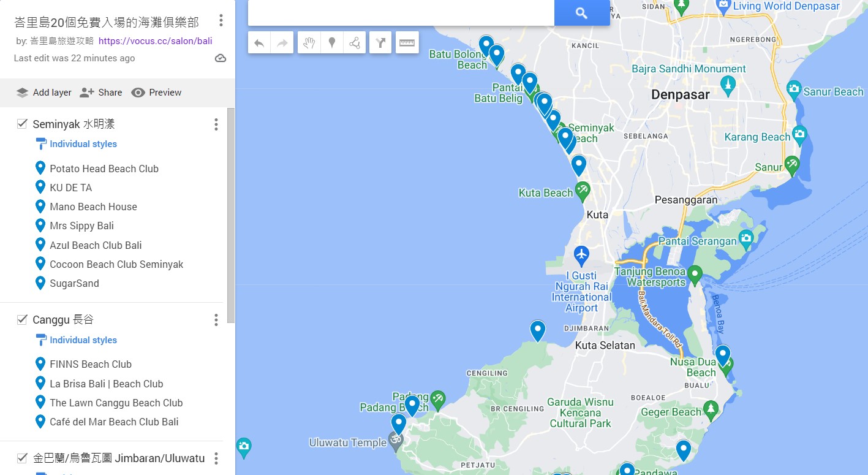868x475 pixels.
Task: Click the redo arrow in the toolbar
Action: click(282, 43)
